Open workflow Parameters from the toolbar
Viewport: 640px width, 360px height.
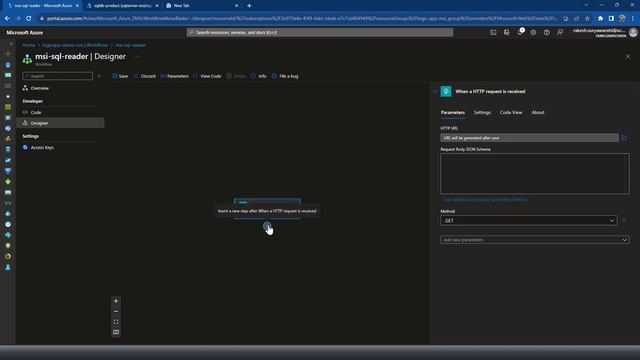coord(175,76)
